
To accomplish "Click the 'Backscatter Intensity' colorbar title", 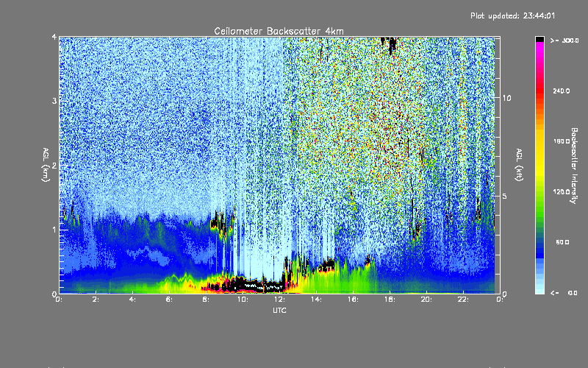I will pos(574,166).
